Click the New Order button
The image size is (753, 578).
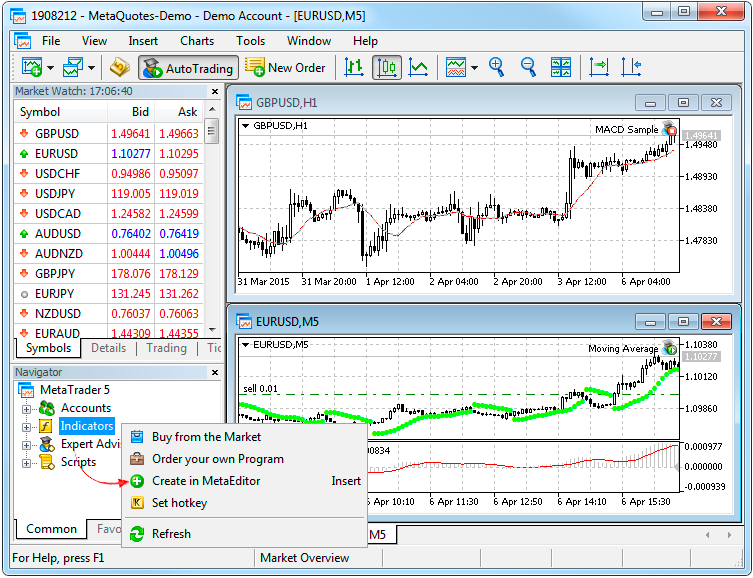(285, 68)
